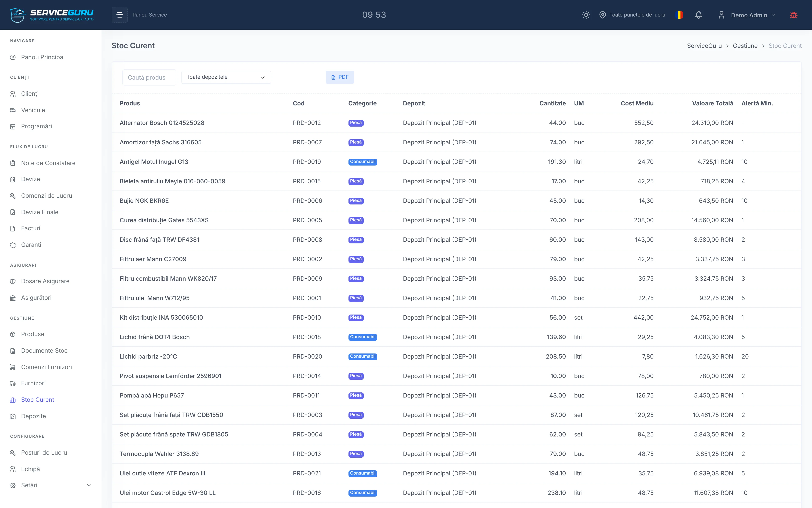812x508 pixels.
Task: Click the Setări gear icon
Action: coord(13,486)
